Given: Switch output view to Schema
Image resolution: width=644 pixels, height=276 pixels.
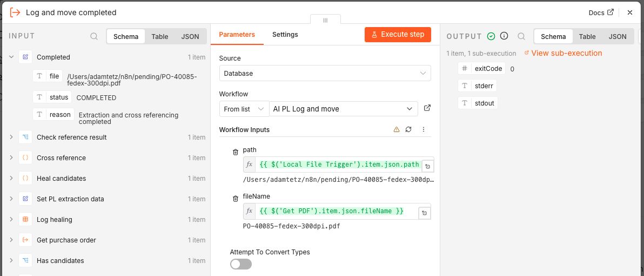Looking at the screenshot, I should point(553,36).
